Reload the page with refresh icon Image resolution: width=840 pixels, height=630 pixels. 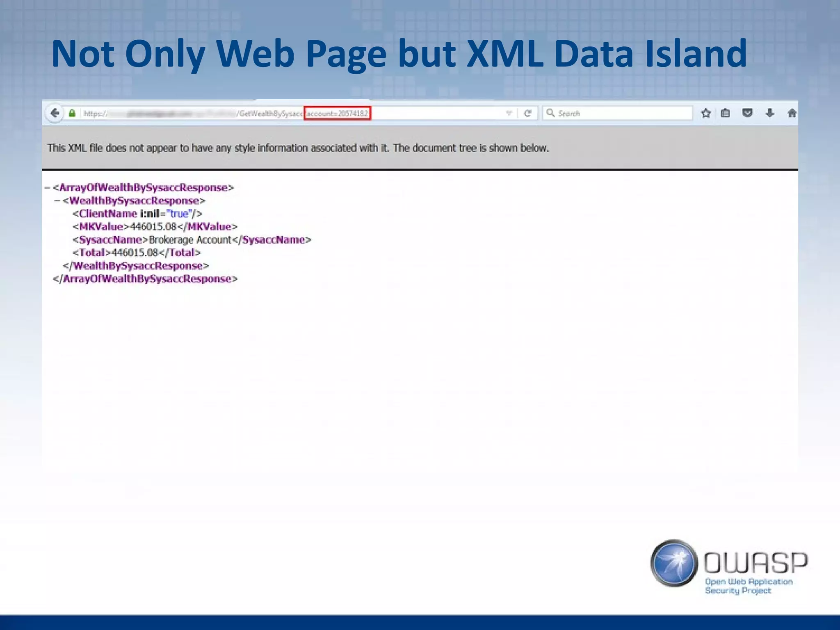(x=528, y=114)
